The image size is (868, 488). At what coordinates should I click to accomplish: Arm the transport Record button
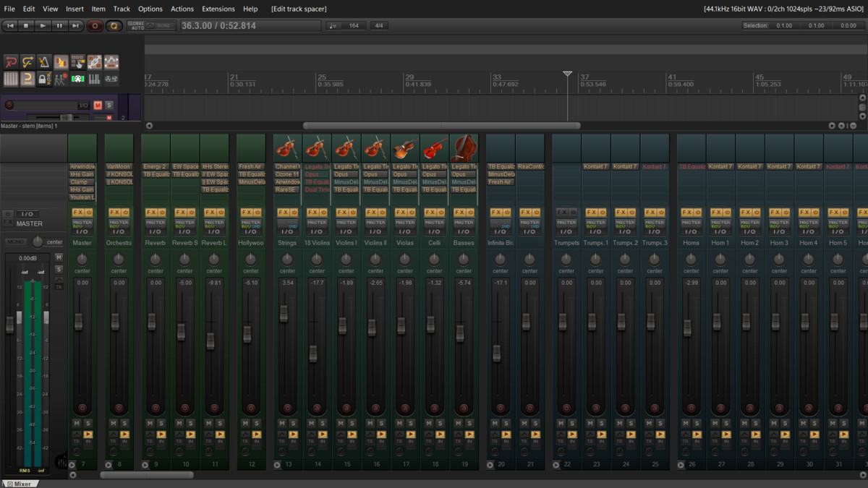click(95, 25)
